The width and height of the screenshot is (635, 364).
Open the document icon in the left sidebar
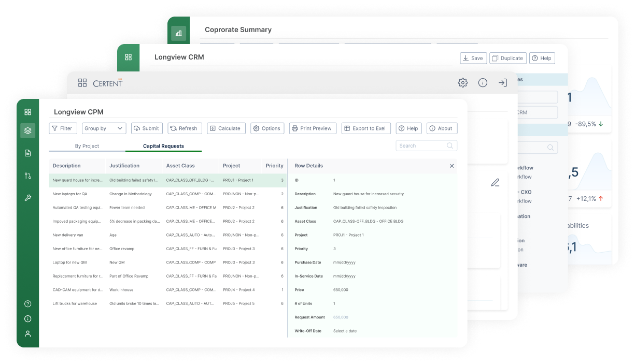pos(28,153)
